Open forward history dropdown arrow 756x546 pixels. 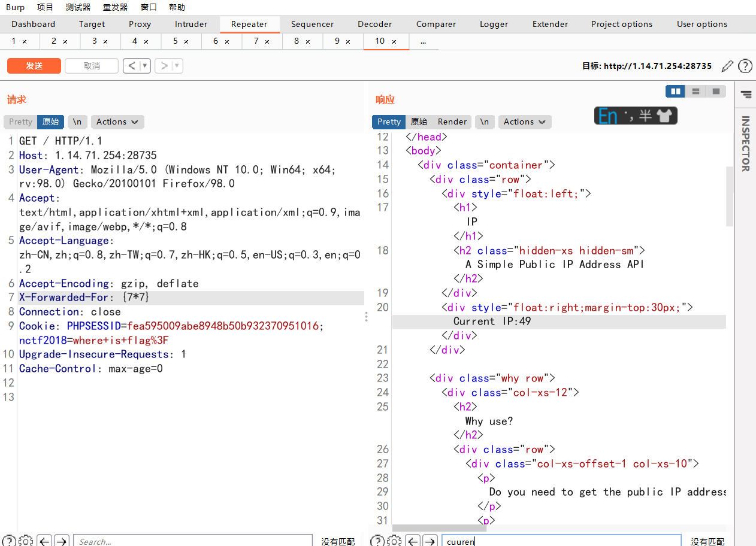[x=177, y=66]
